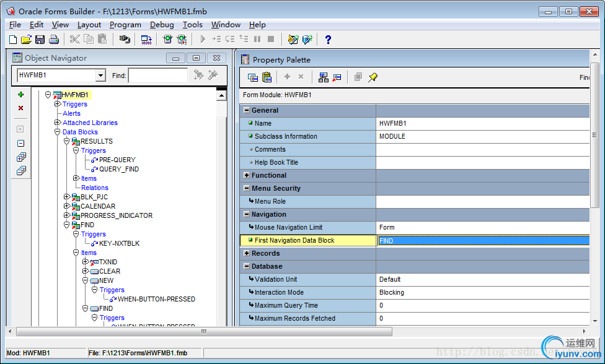
Task: Expand the Functional property group
Action: pyautogui.click(x=247, y=175)
